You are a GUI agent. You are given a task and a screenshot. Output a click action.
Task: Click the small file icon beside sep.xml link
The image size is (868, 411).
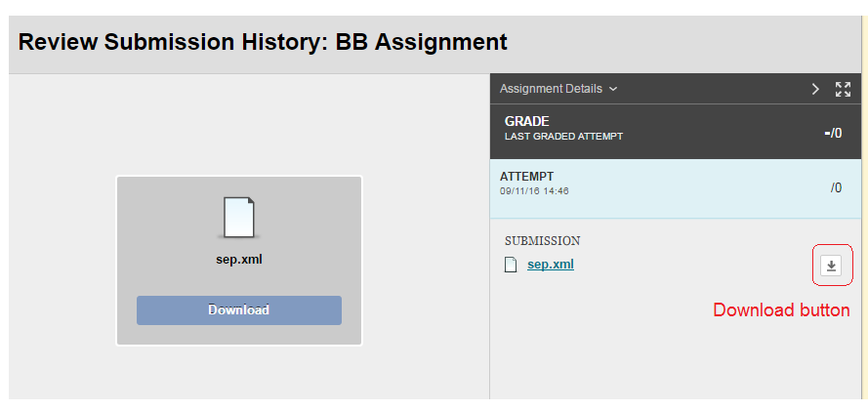[510, 265]
